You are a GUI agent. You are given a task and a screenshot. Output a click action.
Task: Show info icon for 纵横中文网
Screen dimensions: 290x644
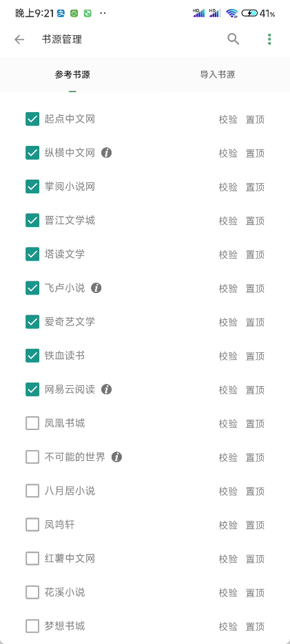point(107,153)
